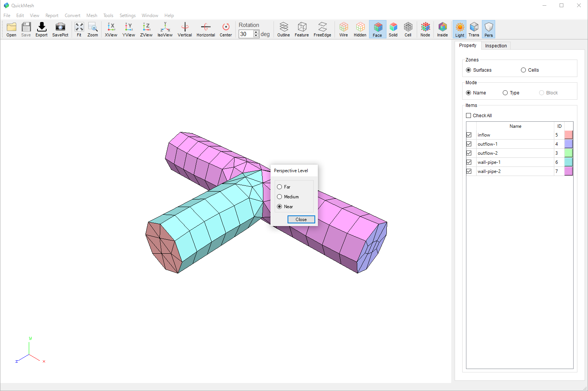Screen dimensions: 588x391
Task: Click the Name column header
Action: point(515,126)
